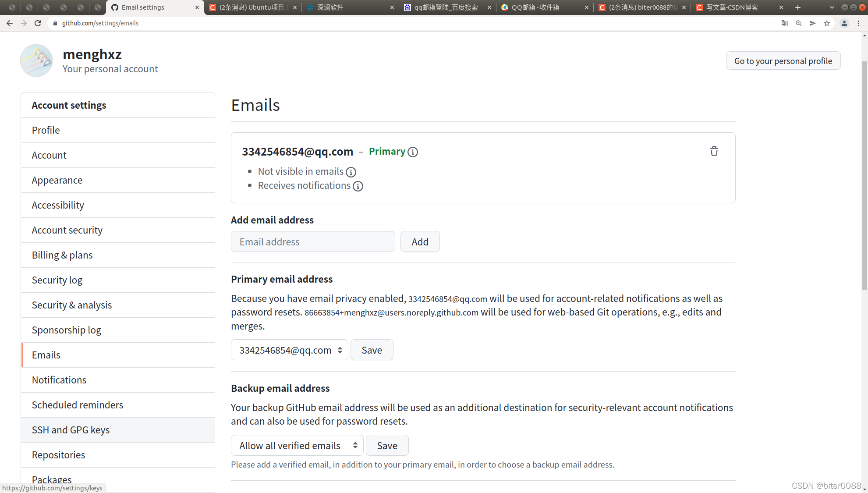Open SSH and GPG keys settings
The width and height of the screenshot is (868, 493).
[x=71, y=430]
